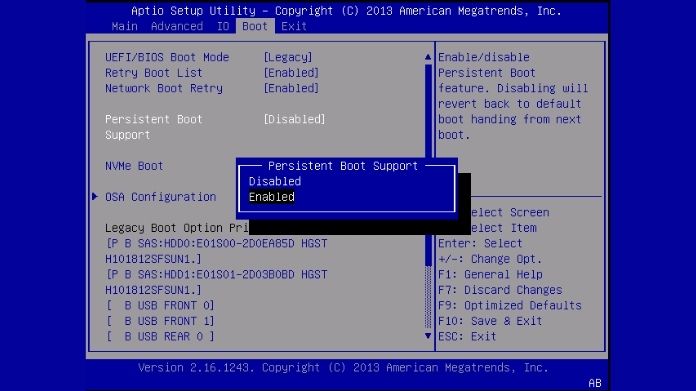Open OSA Configuration entry

pos(160,197)
